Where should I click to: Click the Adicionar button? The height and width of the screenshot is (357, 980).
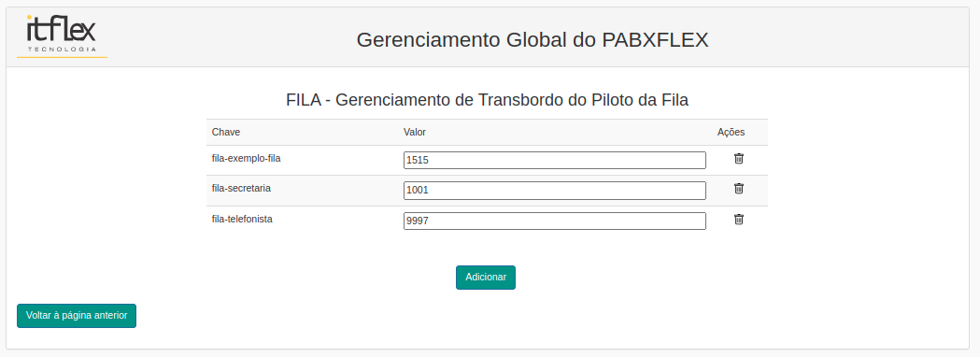click(486, 278)
